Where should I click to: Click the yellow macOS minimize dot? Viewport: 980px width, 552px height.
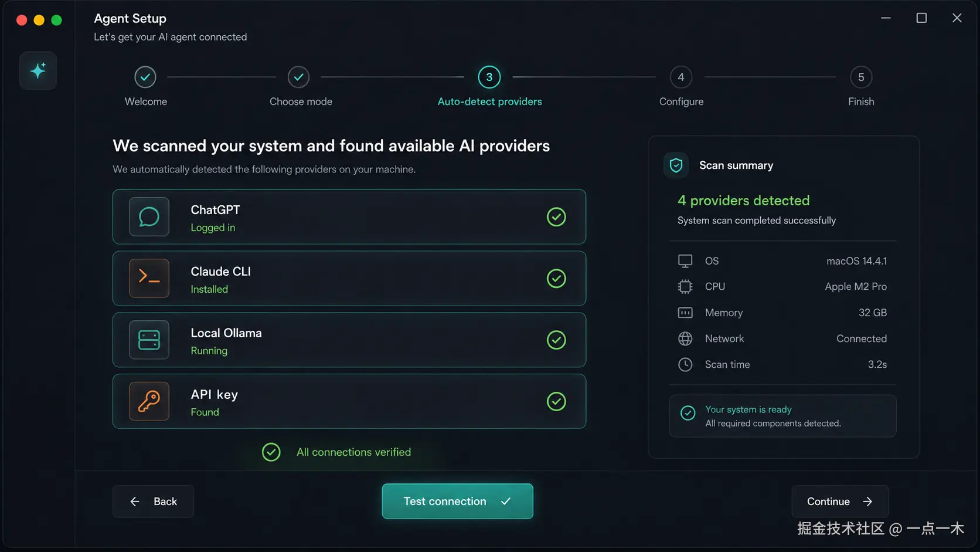39,20
